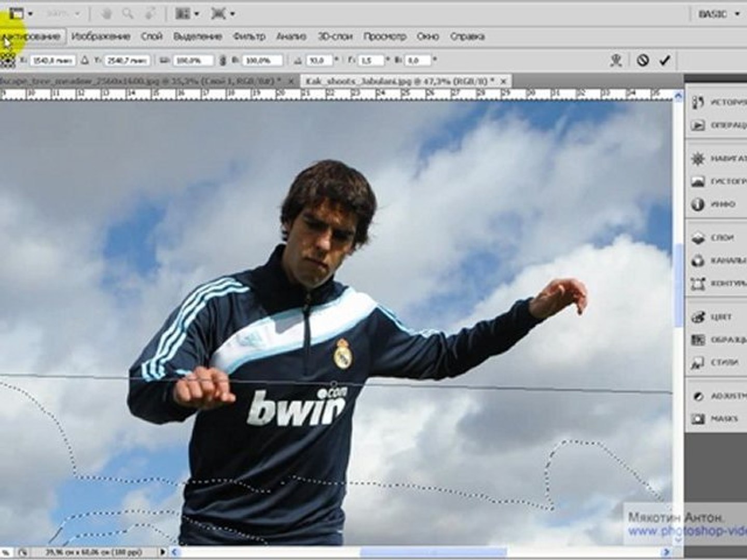Switch to warp mode icon in options bar
This screenshot has width=747, height=560.
click(616, 61)
